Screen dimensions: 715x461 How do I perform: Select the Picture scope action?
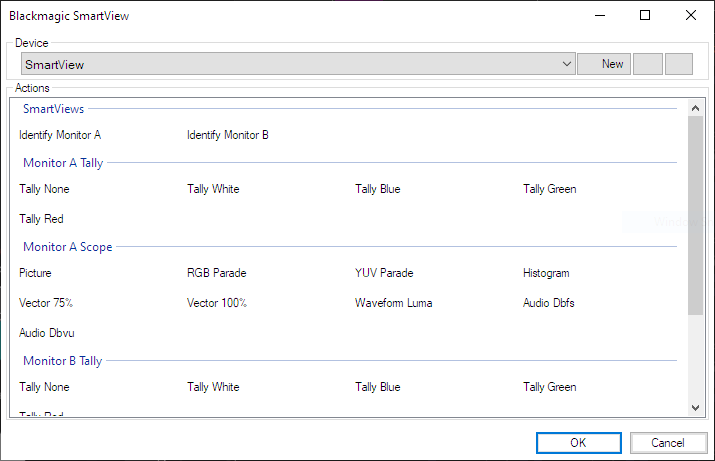(x=35, y=273)
